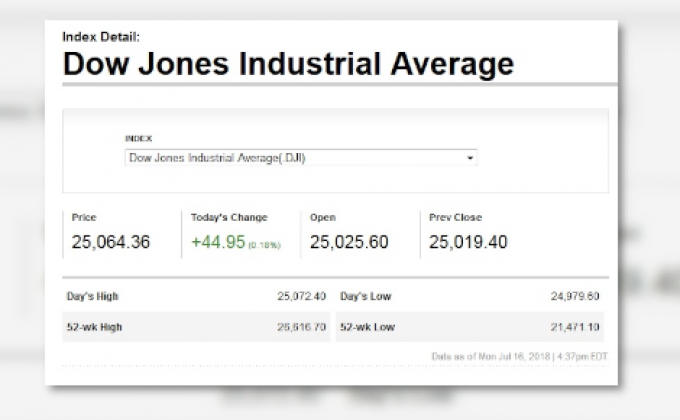Viewport: 680px width, 420px height.
Task: Click the Today's Change label
Action: tap(229, 217)
